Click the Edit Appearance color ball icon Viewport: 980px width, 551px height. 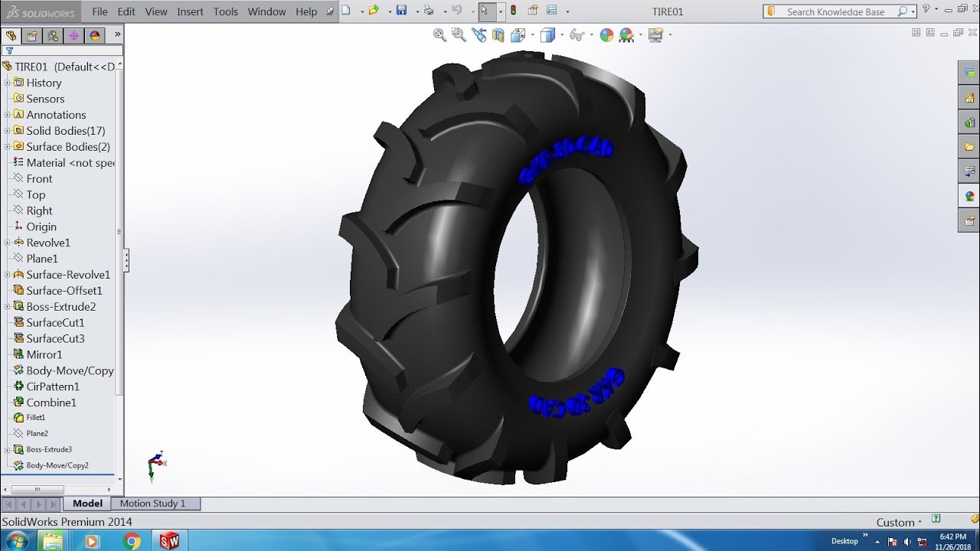pos(606,34)
